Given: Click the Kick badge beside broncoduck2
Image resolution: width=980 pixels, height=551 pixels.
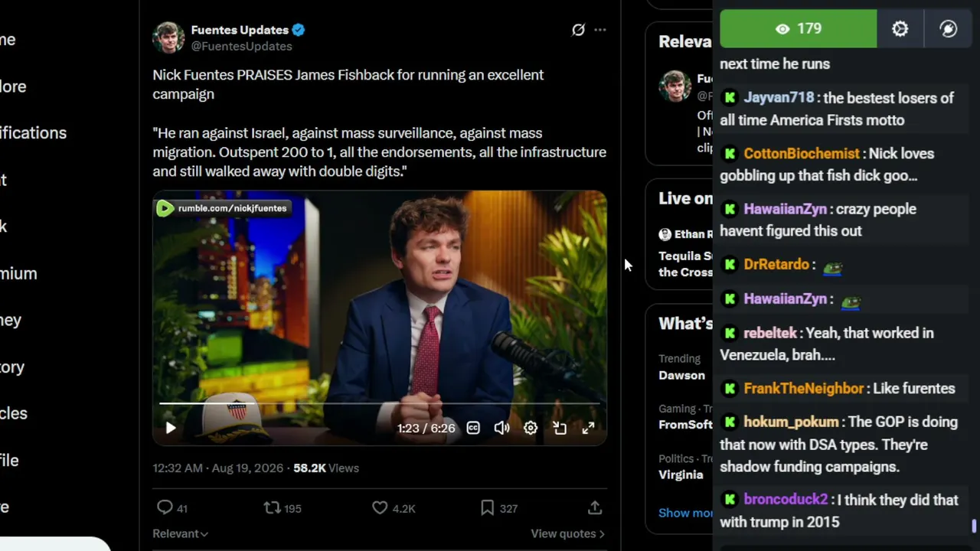Looking at the screenshot, I should tap(730, 500).
